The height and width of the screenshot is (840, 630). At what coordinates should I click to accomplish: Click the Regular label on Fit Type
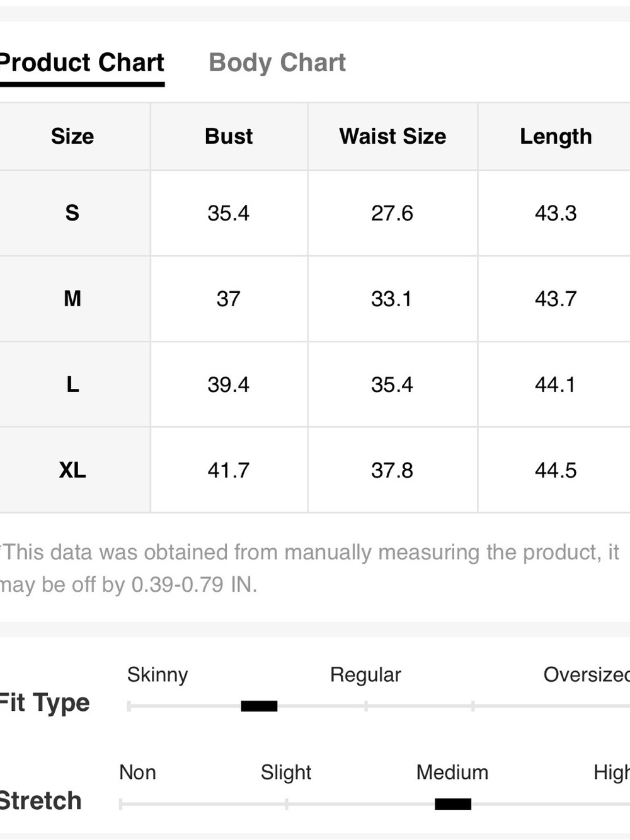365,675
